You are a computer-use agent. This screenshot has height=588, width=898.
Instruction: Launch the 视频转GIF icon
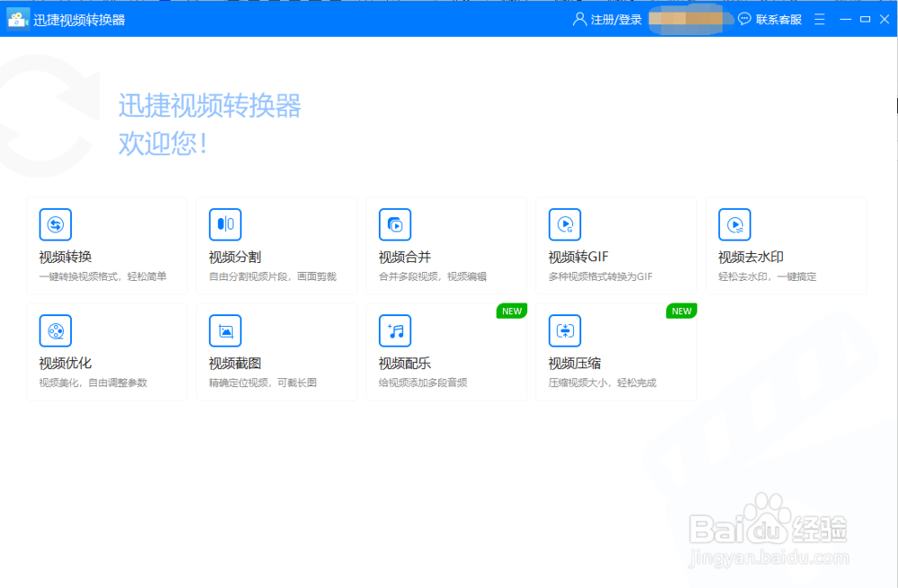[565, 224]
